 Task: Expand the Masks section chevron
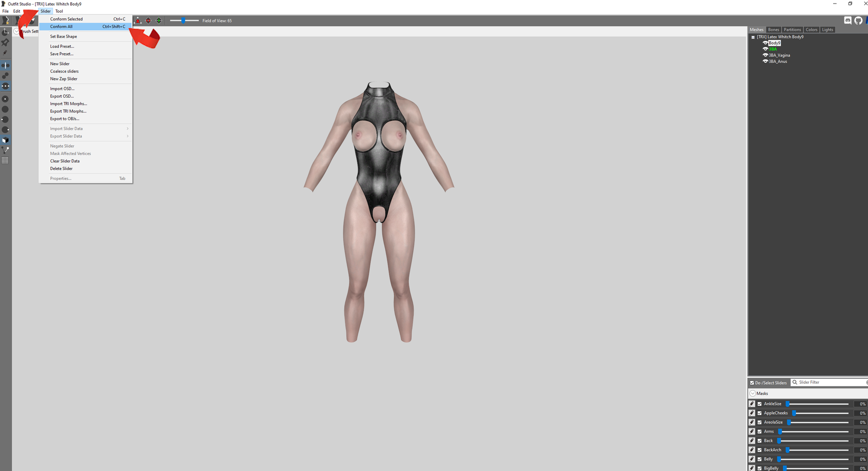click(x=753, y=394)
